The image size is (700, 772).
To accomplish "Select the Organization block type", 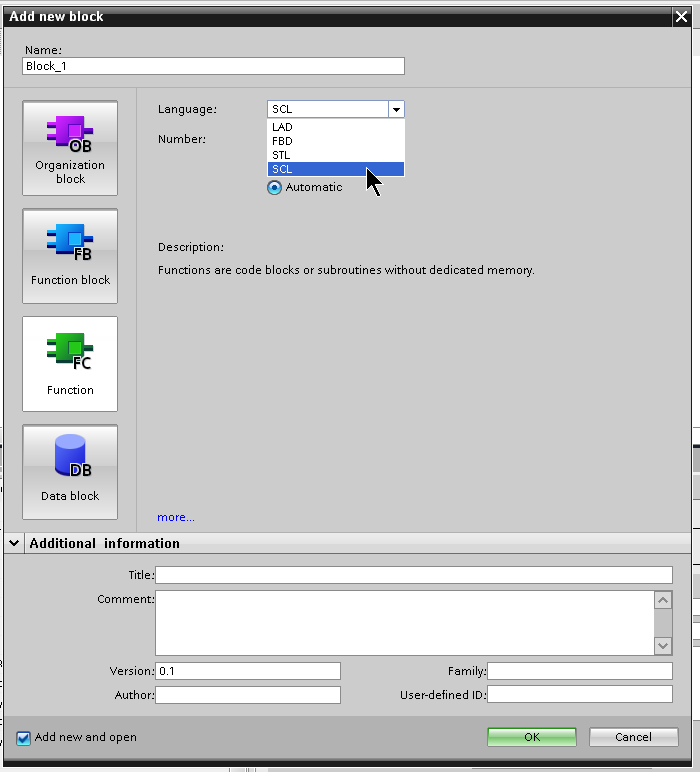I will coord(70,148).
